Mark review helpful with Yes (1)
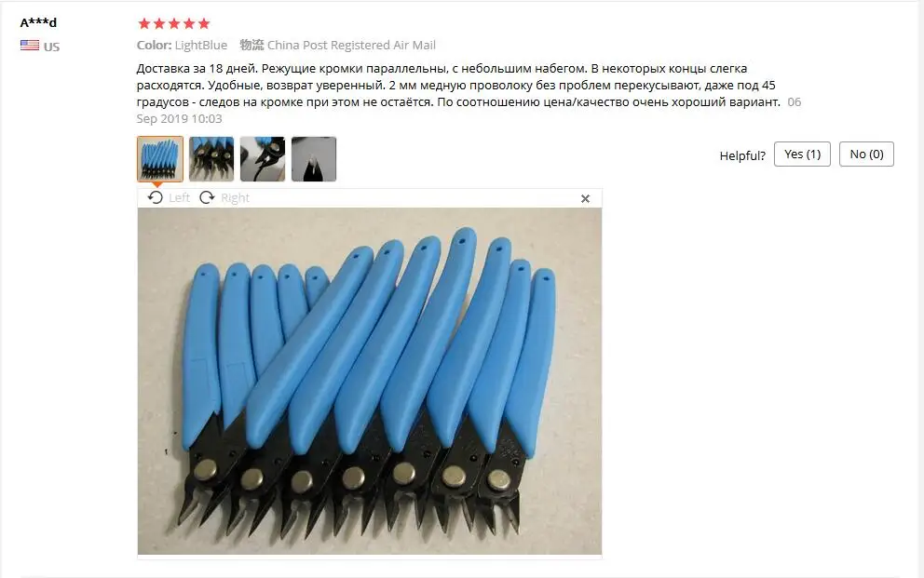The width and height of the screenshot is (924, 578). [x=802, y=154]
